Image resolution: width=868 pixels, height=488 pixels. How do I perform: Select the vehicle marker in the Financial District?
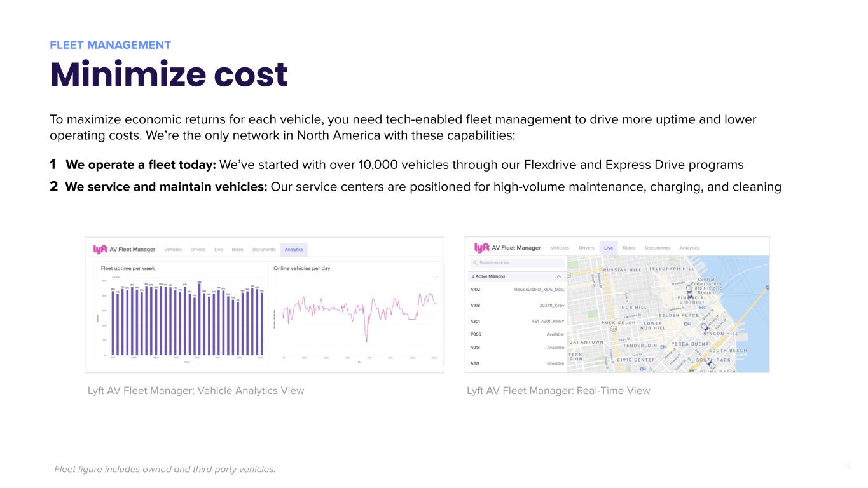pyautogui.click(x=689, y=292)
